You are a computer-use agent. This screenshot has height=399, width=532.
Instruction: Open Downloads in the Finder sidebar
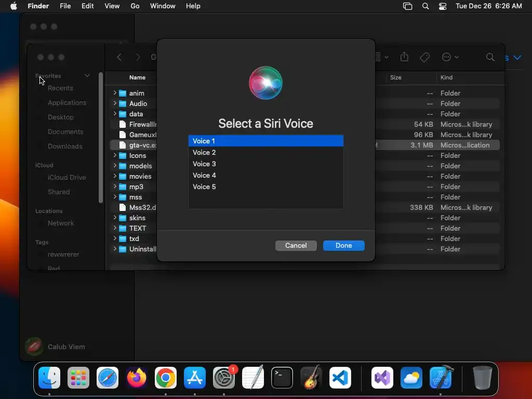(65, 146)
